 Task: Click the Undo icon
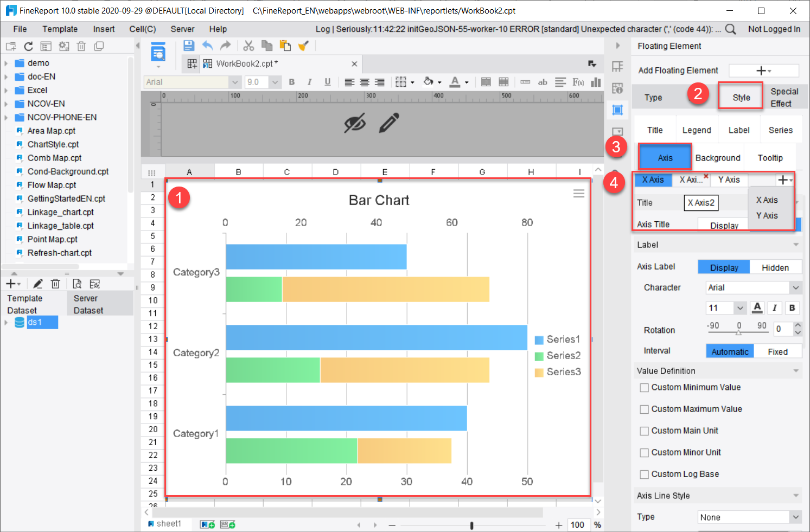pos(207,46)
